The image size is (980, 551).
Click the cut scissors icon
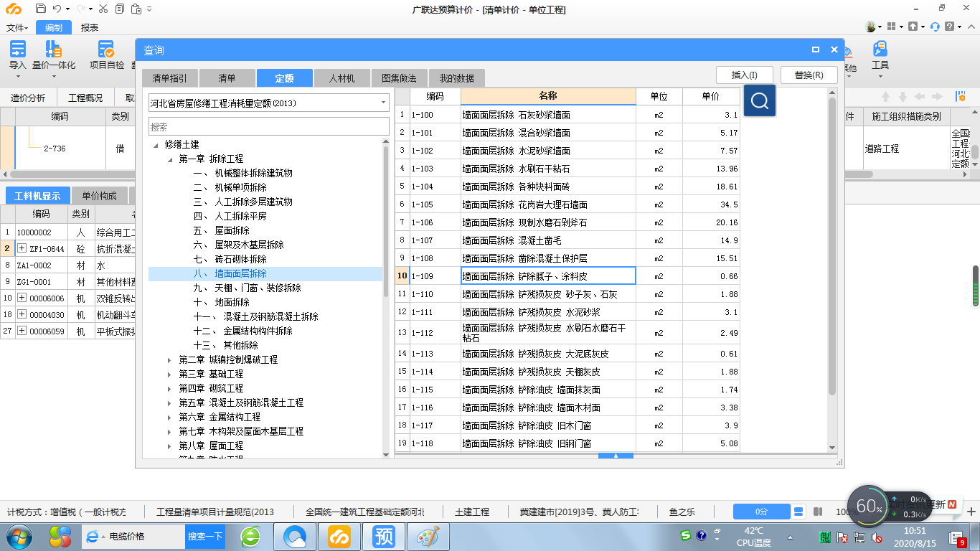coord(103,9)
